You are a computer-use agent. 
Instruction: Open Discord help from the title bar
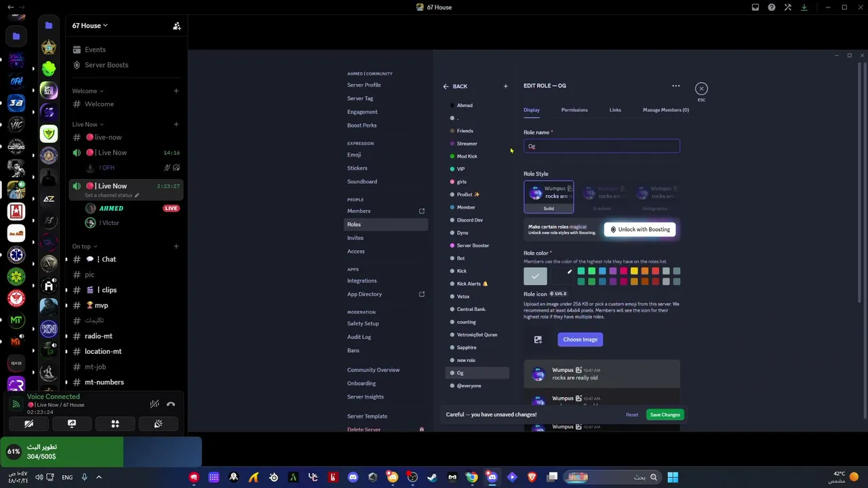point(772,7)
